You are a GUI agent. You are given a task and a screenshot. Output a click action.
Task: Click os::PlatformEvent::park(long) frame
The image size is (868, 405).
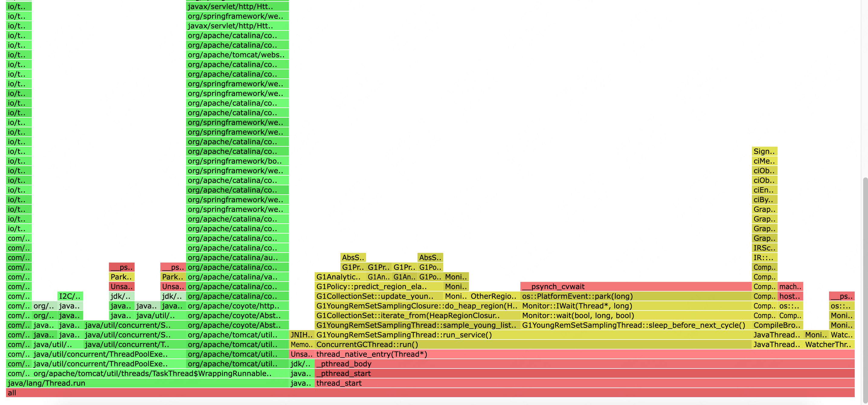tap(635, 296)
